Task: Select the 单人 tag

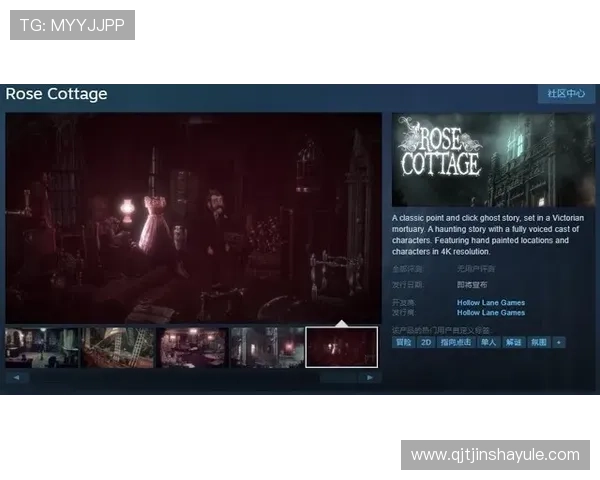Action: coord(488,342)
